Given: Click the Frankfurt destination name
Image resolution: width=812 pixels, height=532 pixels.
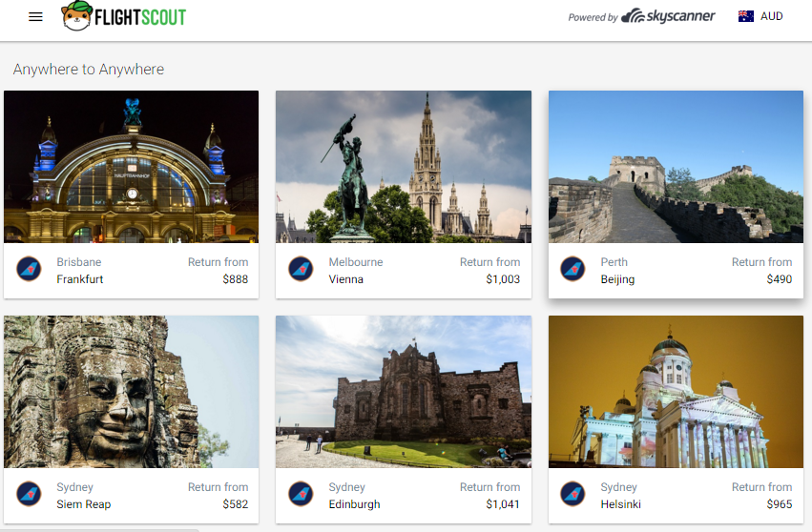Looking at the screenshot, I should point(80,279).
